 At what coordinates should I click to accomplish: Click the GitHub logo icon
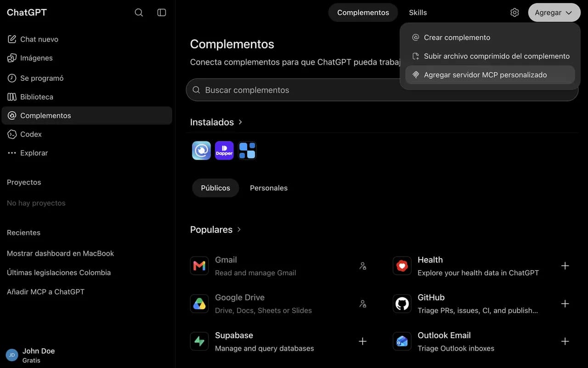[x=402, y=304]
